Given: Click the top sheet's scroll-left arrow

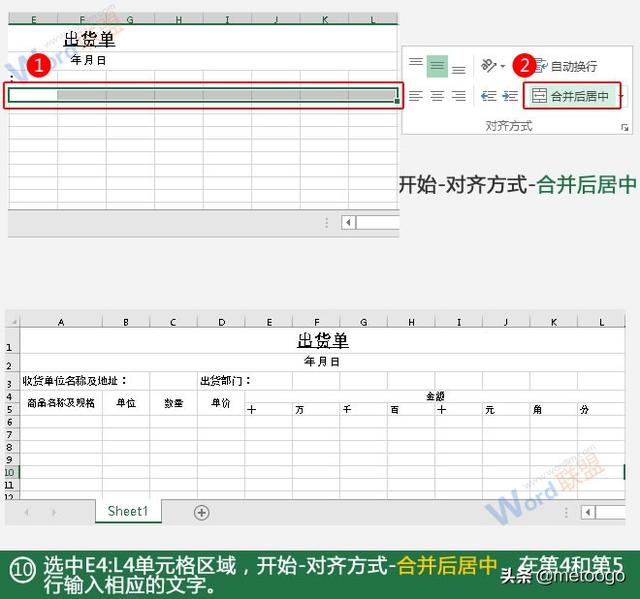Looking at the screenshot, I should [x=348, y=223].
